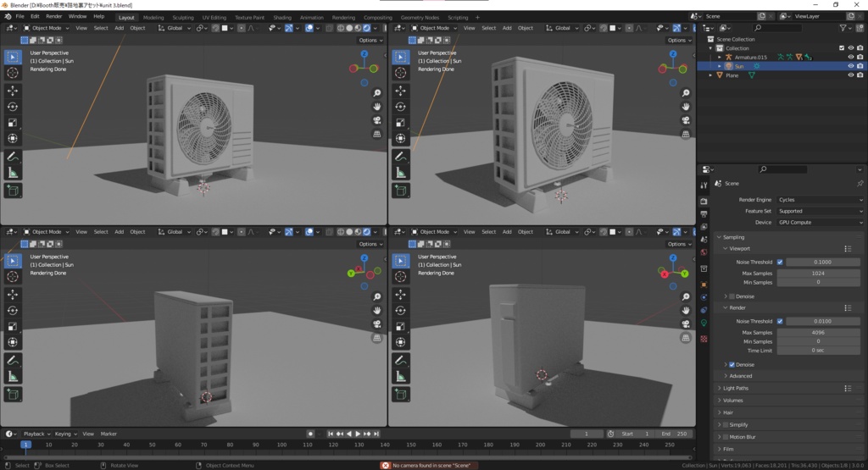This screenshot has width=868, height=470.
Task: Select the Add Cube tool in top-left viewport
Action: (13, 191)
